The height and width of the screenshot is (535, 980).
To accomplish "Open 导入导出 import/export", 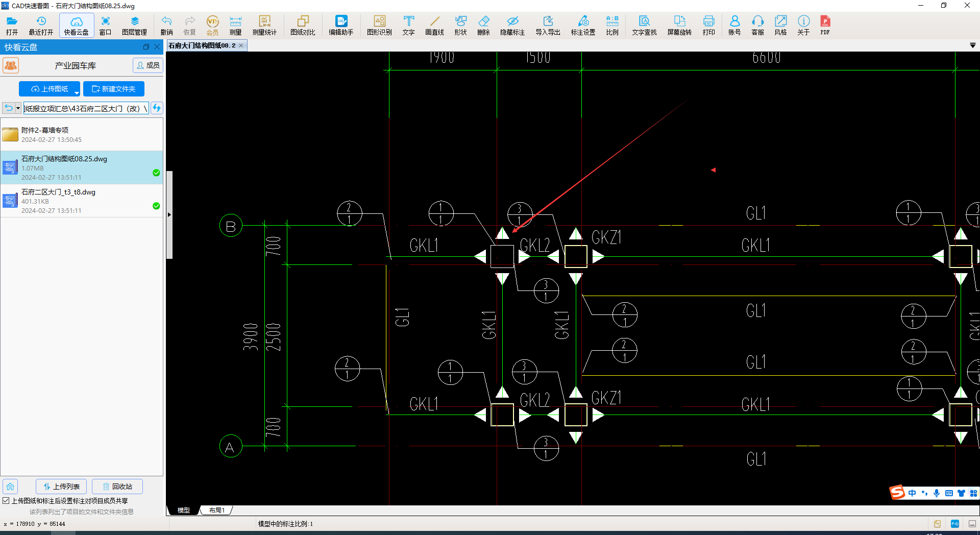I will tap(548, 25).
